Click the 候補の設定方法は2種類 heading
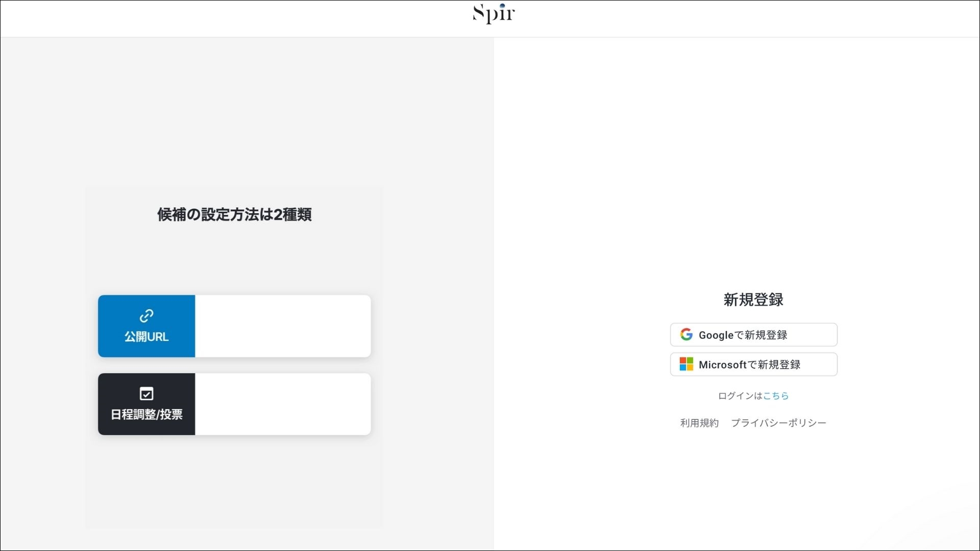980x551 pixels. tap(234, 215)
